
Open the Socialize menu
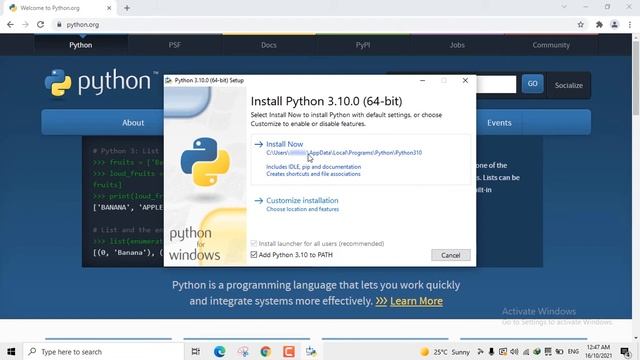[x=569, y=85]
